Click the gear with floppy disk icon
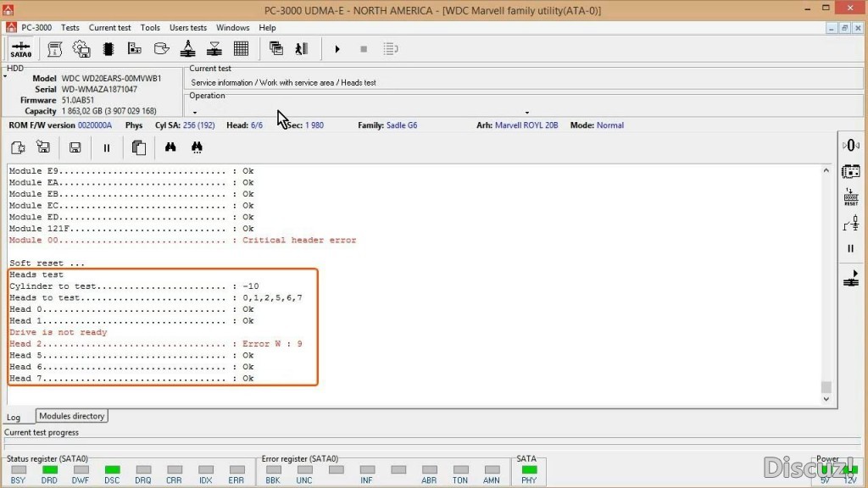Viewport: 868px width, 488px height. click(81, 49)
